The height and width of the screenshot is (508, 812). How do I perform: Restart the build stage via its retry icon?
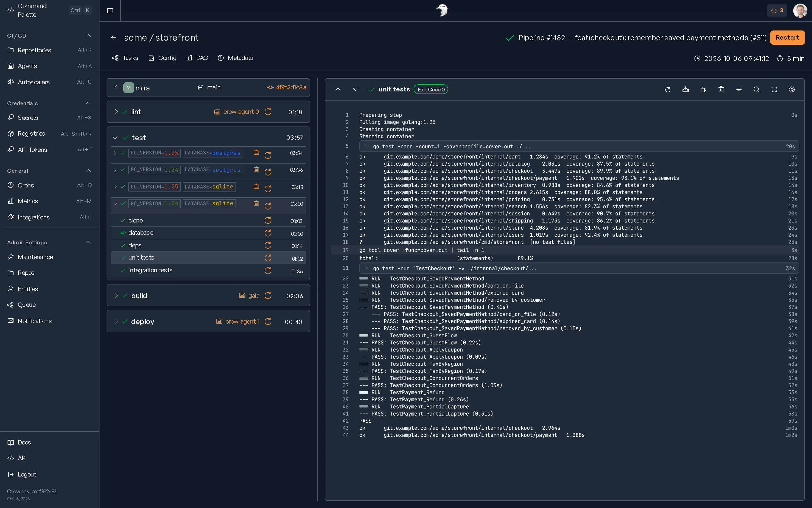click(268, 296)
